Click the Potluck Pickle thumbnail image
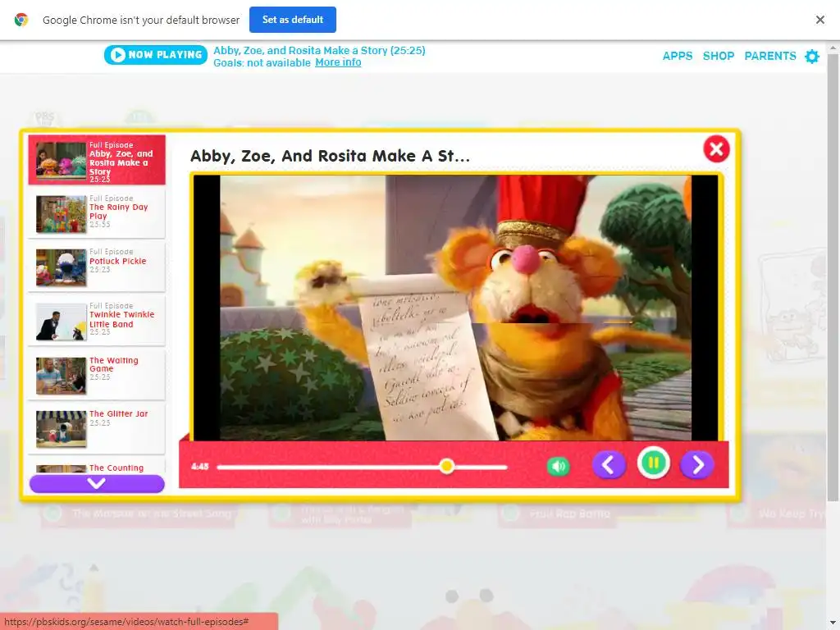The height and width of the screenshot is (630, 840). (x=61, y=267)
